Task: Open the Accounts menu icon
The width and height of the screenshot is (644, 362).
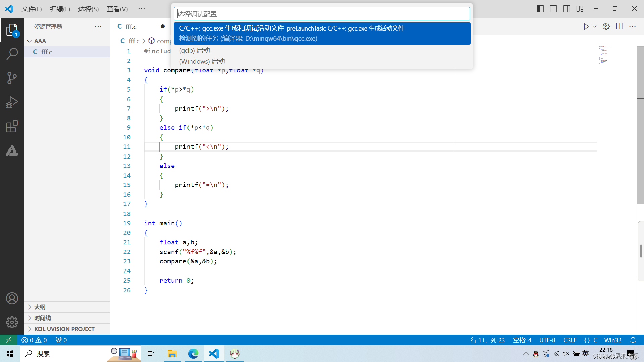Action: [x=12, y=298]
